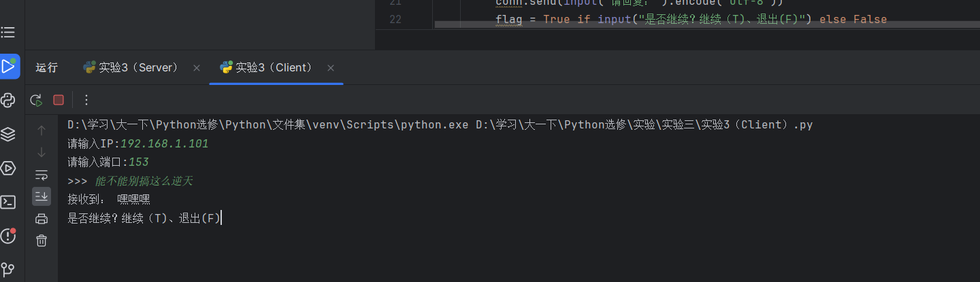Viewport: 980px width, 282px height.
Task: Toggle soft-wrap in console output
Action: tap(42, 175)
